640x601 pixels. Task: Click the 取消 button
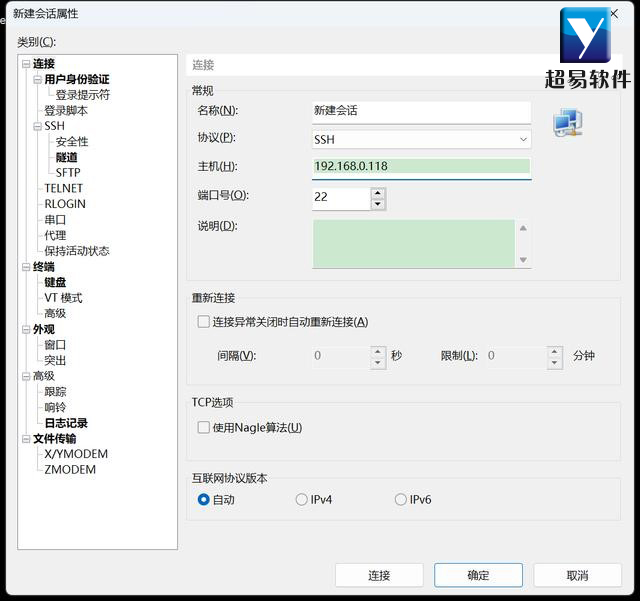tap(578, 575)
